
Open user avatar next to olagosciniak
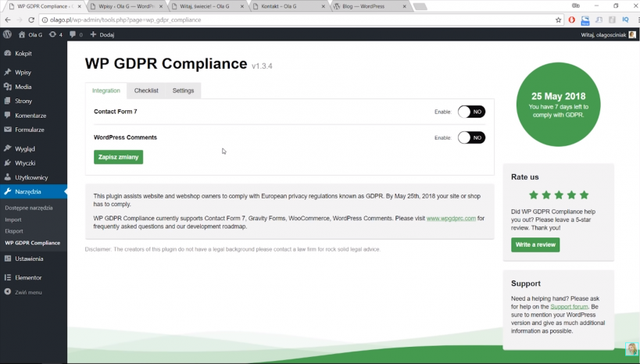(x=632, y=34)
